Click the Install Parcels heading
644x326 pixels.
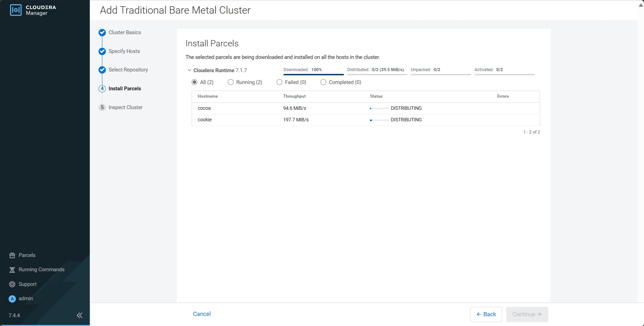212,44
